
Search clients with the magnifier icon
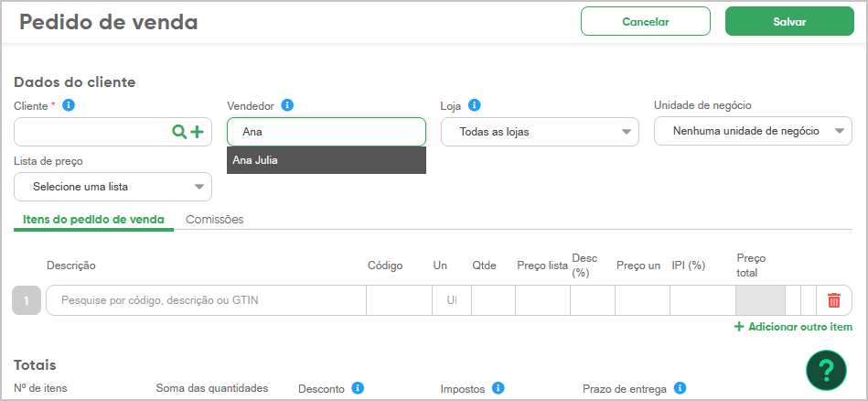coord(179,132)
